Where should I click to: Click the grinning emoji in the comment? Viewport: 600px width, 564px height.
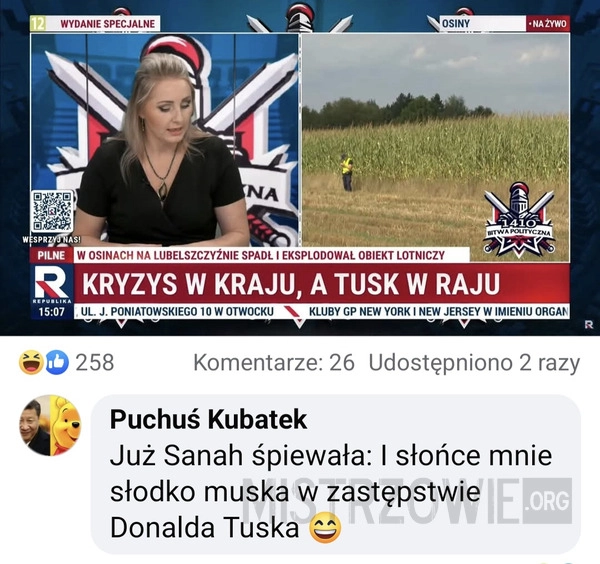pyautogui.click(x=325, y=527)
